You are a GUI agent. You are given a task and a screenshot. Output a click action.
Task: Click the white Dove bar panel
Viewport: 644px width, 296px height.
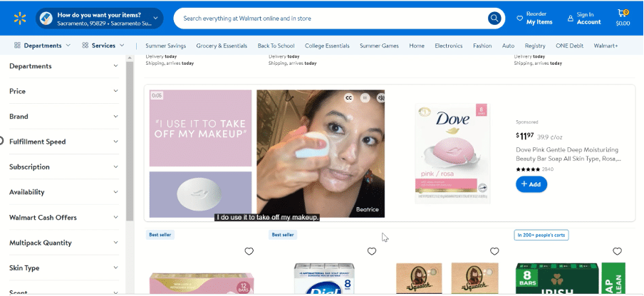pos(200,194)
